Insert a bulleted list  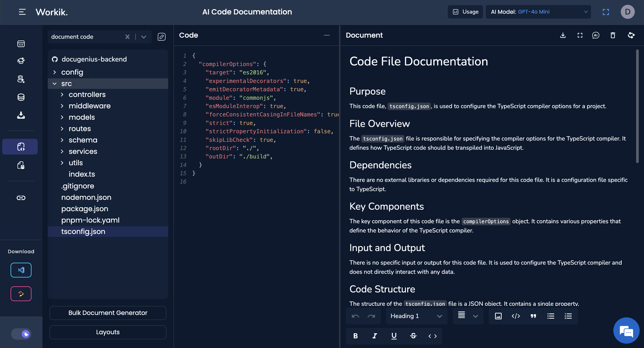coord(551,316)
